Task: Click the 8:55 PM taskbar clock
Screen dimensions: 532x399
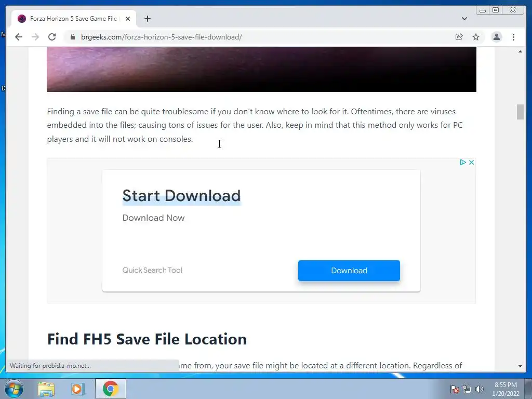Action: pos(506,389)
